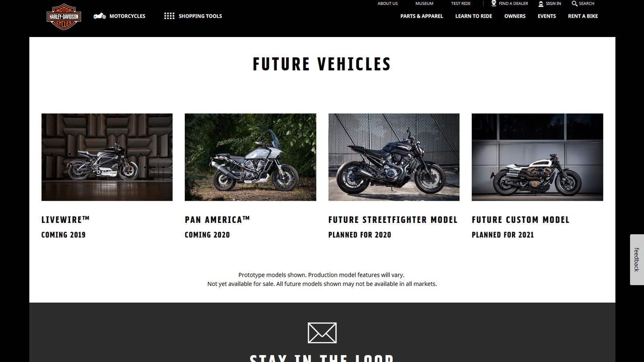Screen dimensions: 644x362
Task: Click the Sign In person icon
Action: tap(541, 4)
